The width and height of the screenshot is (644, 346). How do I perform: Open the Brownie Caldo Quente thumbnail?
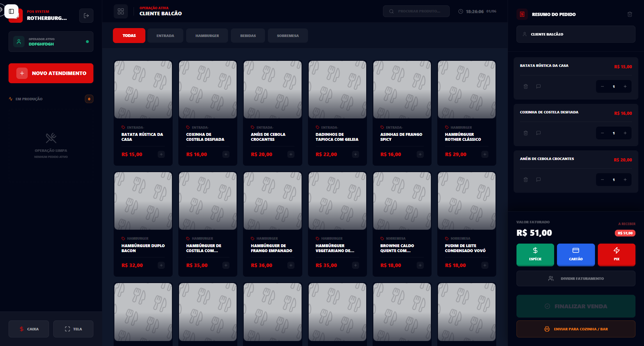point(402,201)
